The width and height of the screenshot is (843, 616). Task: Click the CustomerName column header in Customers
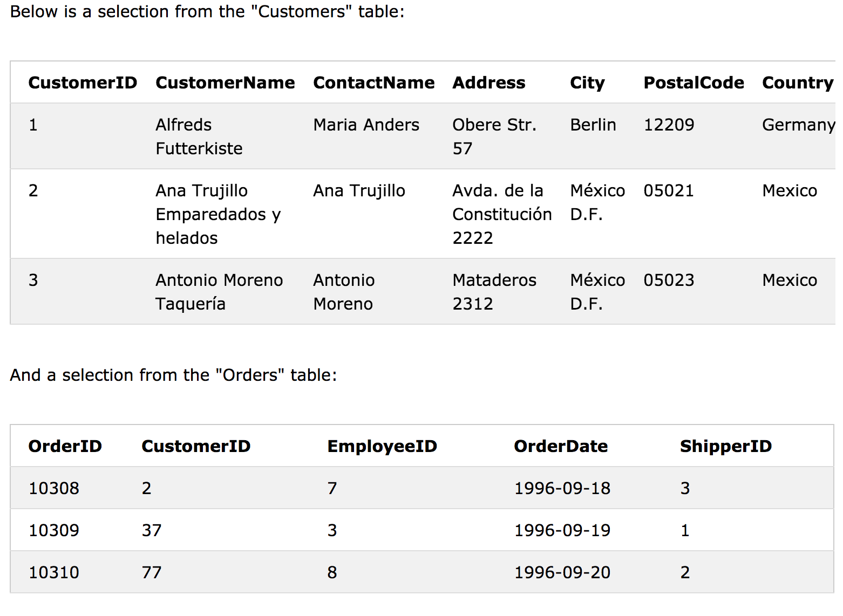tap(225, 83)
